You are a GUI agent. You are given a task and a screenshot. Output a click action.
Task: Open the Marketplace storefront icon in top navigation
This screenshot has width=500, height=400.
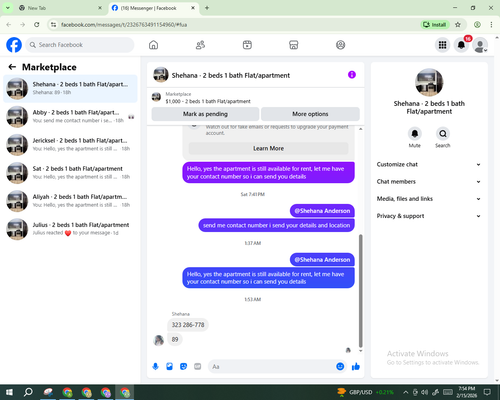tap(294, 45)
